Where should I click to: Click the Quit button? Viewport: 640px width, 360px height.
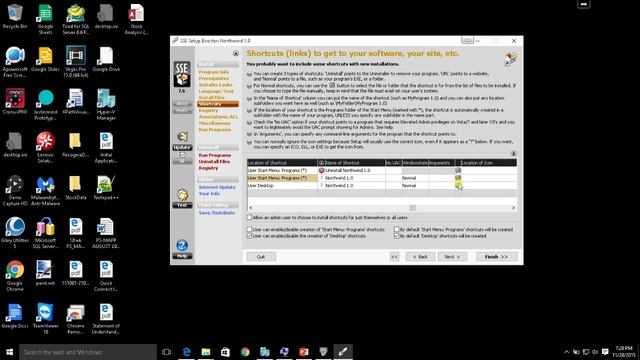point(261,257)
